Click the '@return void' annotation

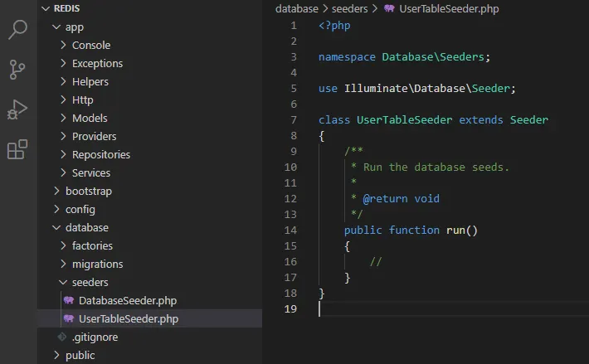click(402, 199)
